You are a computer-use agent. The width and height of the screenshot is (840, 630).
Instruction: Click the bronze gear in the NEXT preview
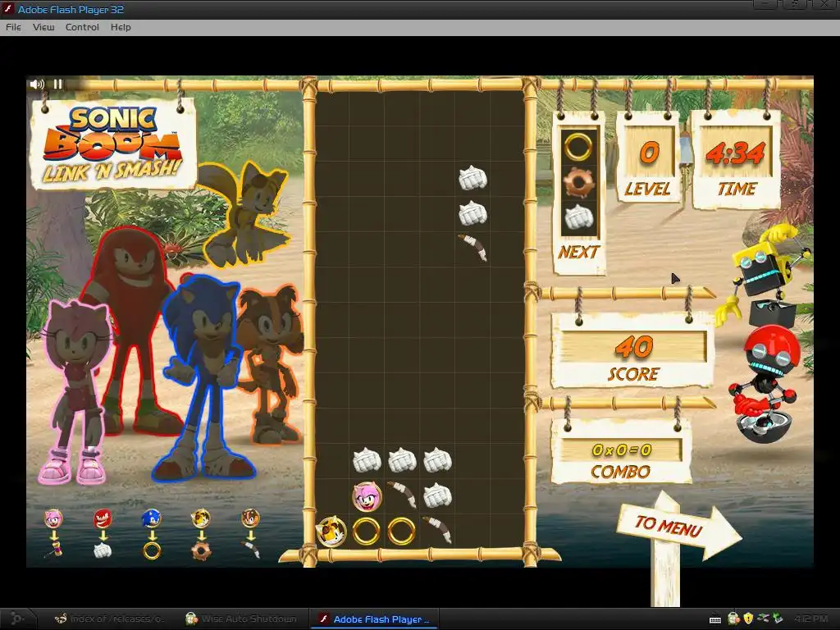[x=578, y=182]
